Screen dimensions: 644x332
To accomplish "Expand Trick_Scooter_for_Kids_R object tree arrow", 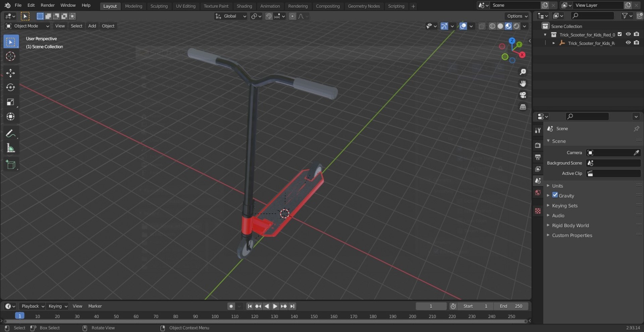I will click(553, 43).
